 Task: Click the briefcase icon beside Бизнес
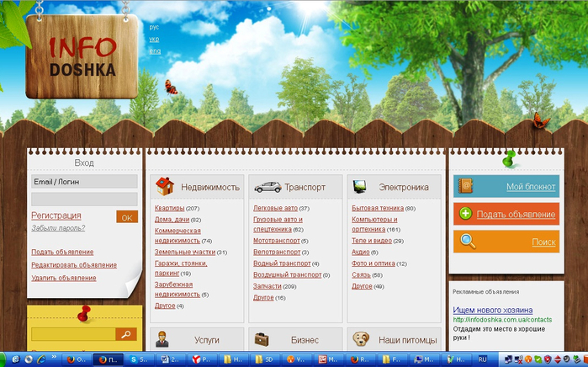point(262,339)
